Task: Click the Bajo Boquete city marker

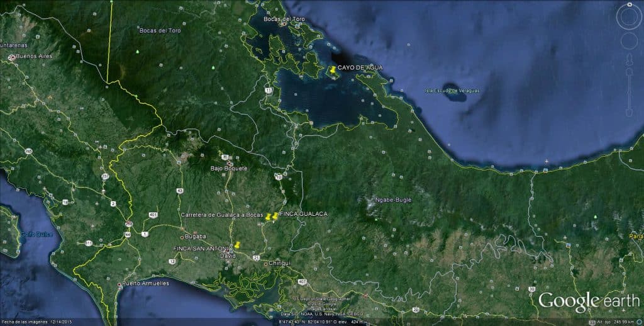Action: click(x=230, y=163)
